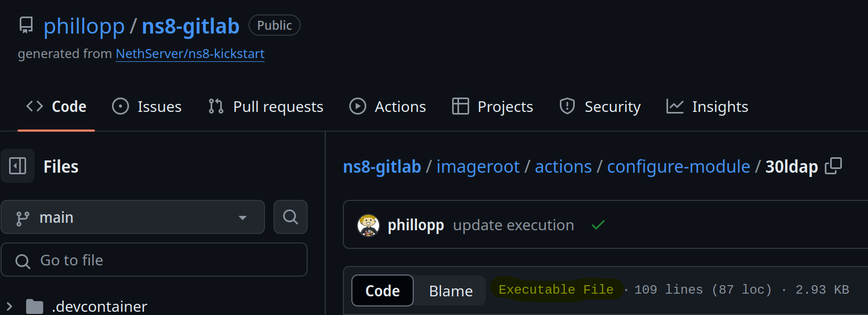The width and height of the screenshot is (868, 315).
Task: Click the Actions play icon
Action: tap(358, 106)
